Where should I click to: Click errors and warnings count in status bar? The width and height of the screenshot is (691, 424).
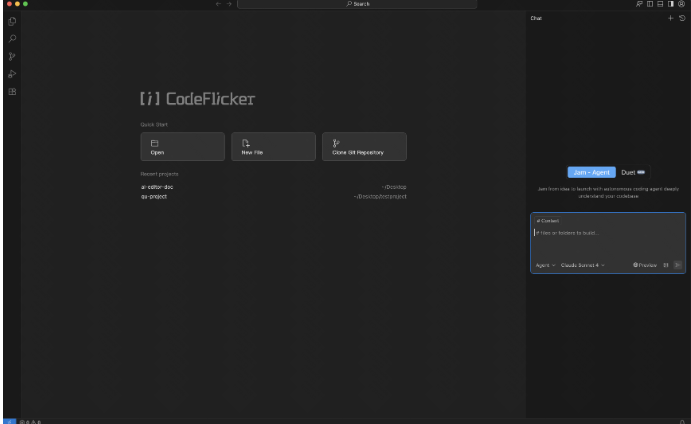tap(30, 422)
